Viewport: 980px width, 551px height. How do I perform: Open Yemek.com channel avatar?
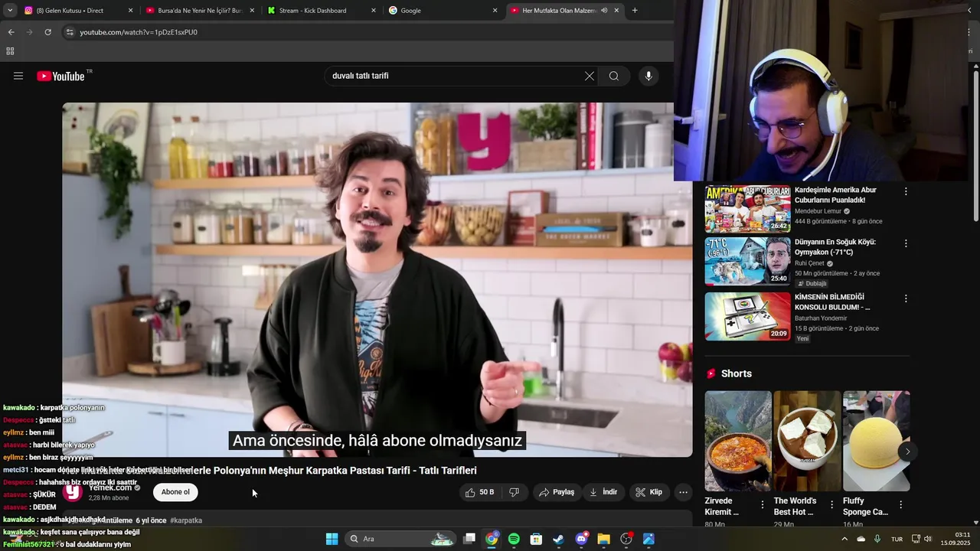click(x=73, y=492)
